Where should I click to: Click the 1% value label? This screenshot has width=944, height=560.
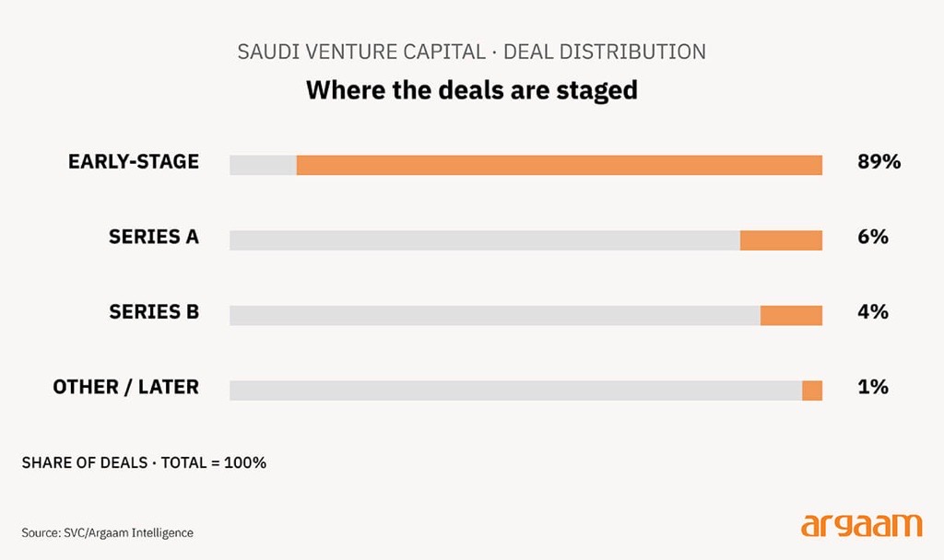pos(873,387)
